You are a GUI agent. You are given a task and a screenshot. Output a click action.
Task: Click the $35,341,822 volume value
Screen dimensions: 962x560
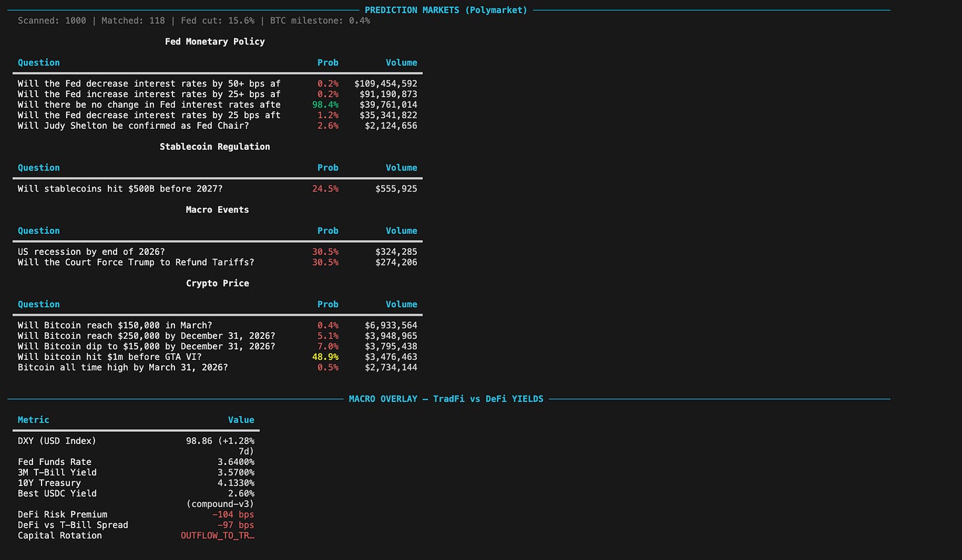coord(388,116)
